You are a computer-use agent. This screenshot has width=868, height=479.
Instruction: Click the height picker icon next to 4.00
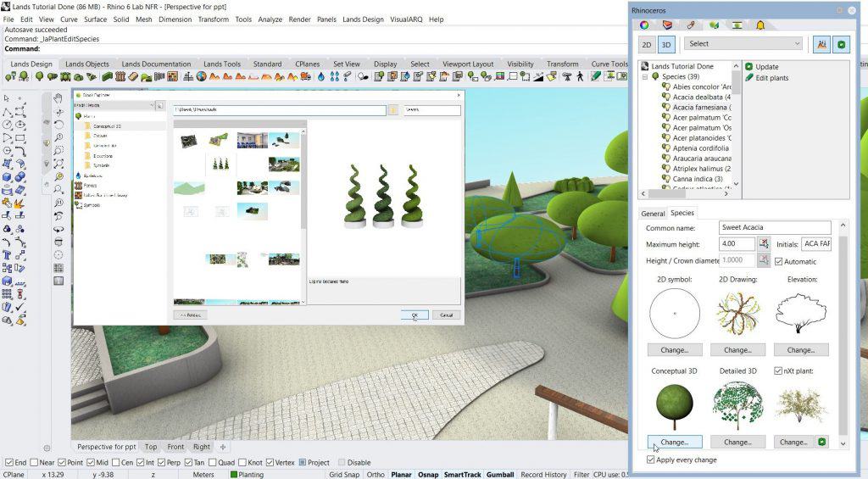[x=764, y=243]
